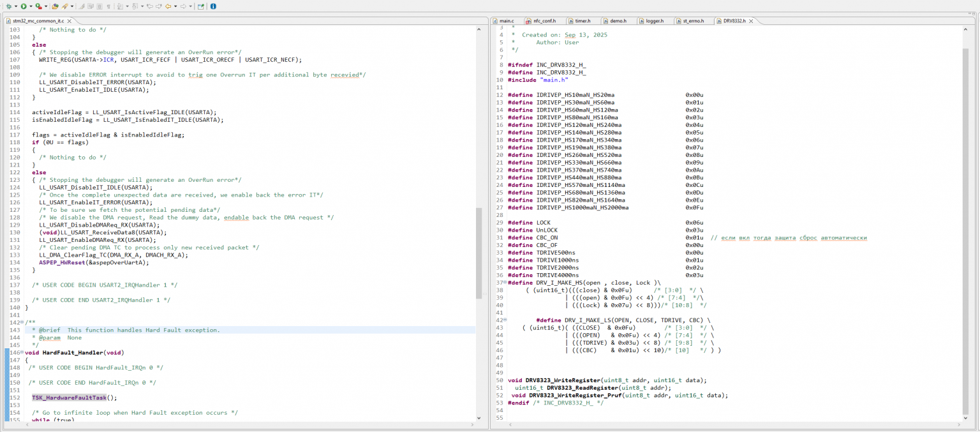Open the Debug configurations dropdown arrow
Image resolution: width=980 pixels, height=432 pixels.
(15, 6)
